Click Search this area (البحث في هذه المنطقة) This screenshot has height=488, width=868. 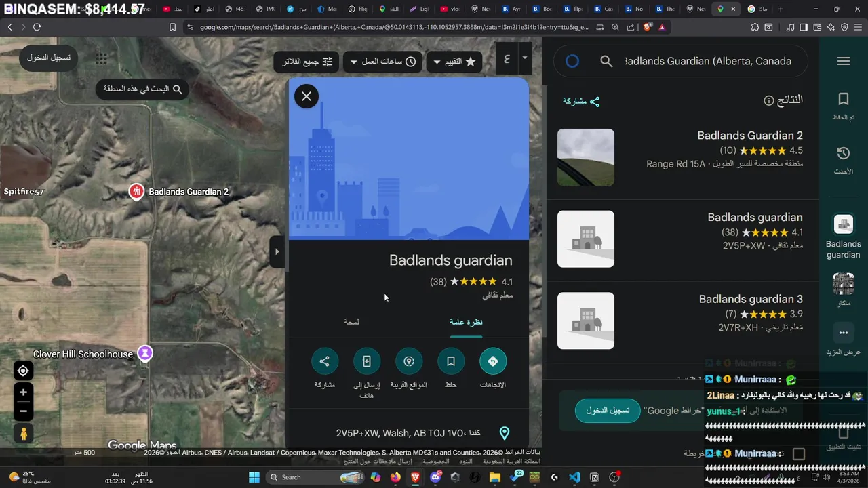tap(142, 89)
